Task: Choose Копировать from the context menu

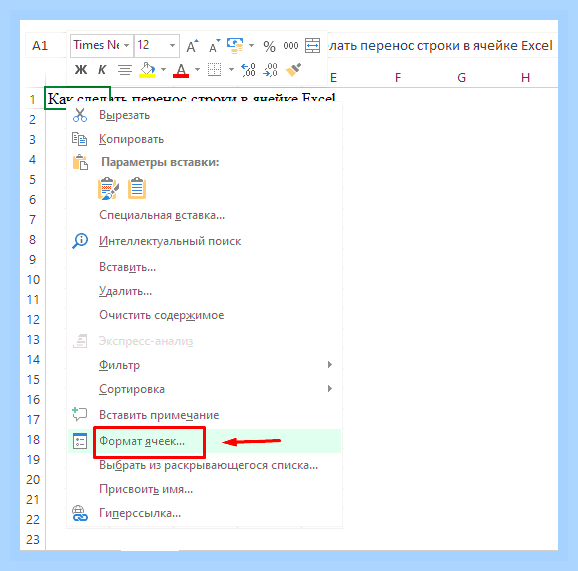Action: coord(205,139)
